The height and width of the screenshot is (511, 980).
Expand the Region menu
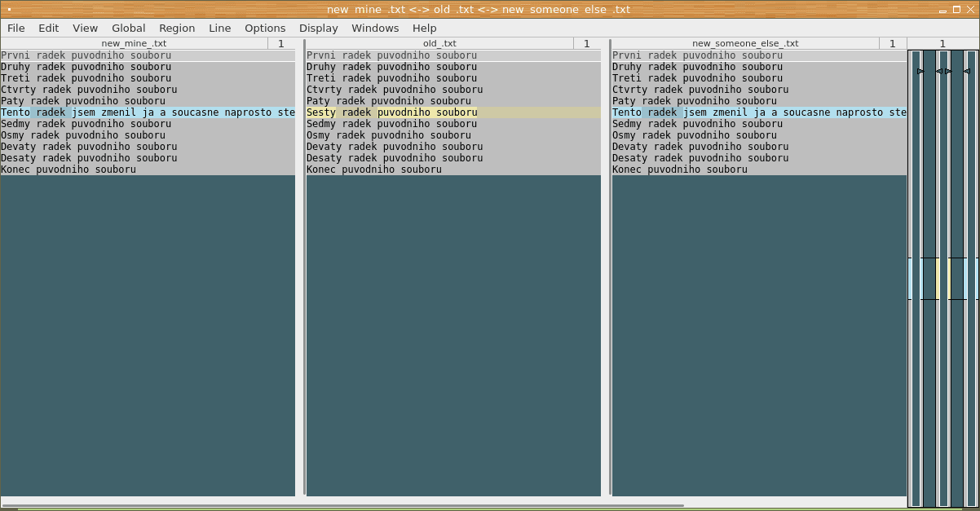click(x=177, y=28)
